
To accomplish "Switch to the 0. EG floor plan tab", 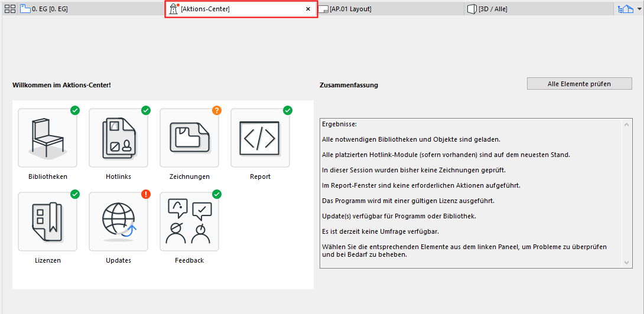I will (91, 9).
